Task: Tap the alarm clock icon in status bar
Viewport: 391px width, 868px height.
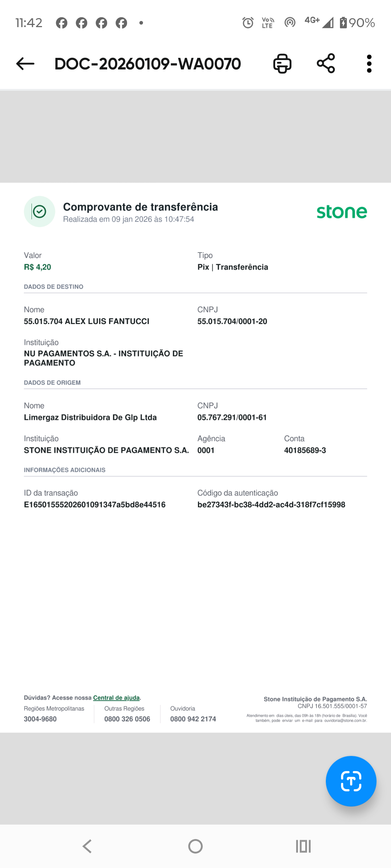Action: click(248, 23)
